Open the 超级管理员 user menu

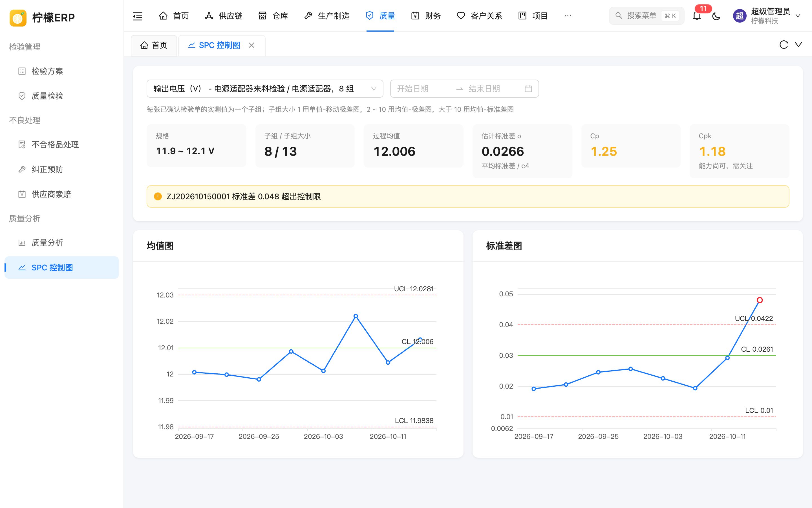(x=767, y=16)
